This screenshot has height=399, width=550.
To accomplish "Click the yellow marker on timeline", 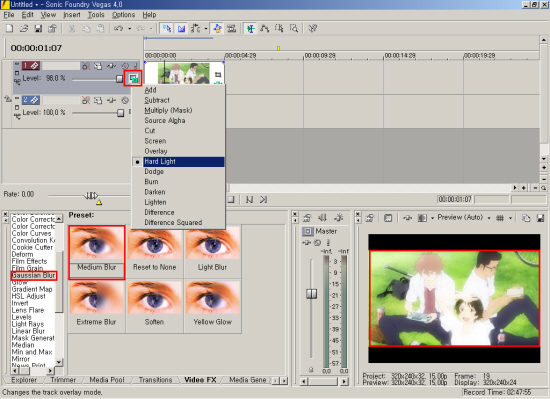I will tap(278, 48).
